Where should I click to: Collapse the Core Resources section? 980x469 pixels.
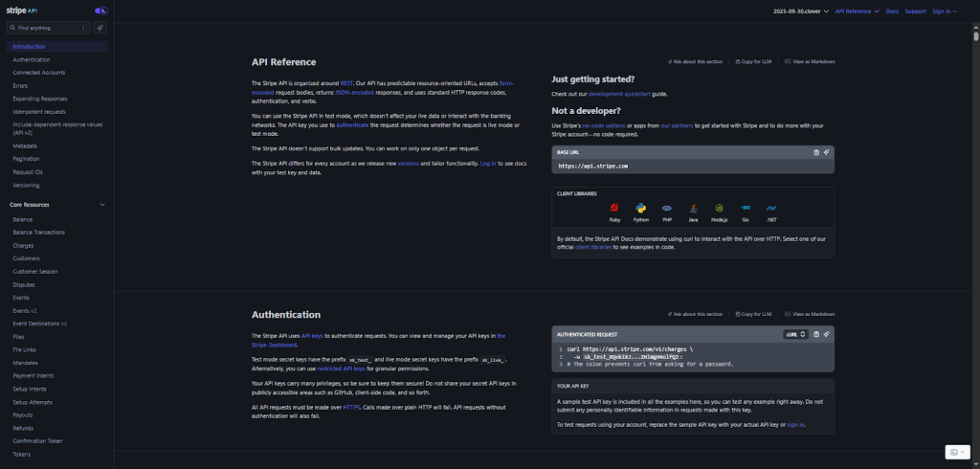tap(102, 204)
